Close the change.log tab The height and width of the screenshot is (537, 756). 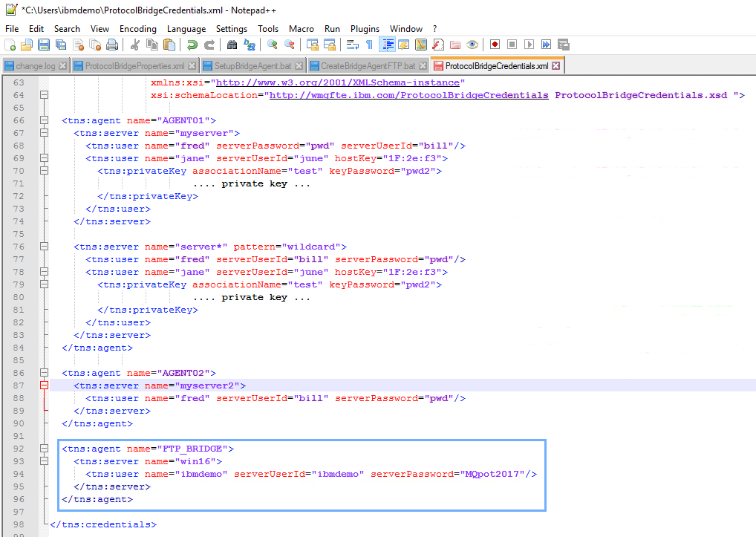pyautogui.click(x=62, y=65)
